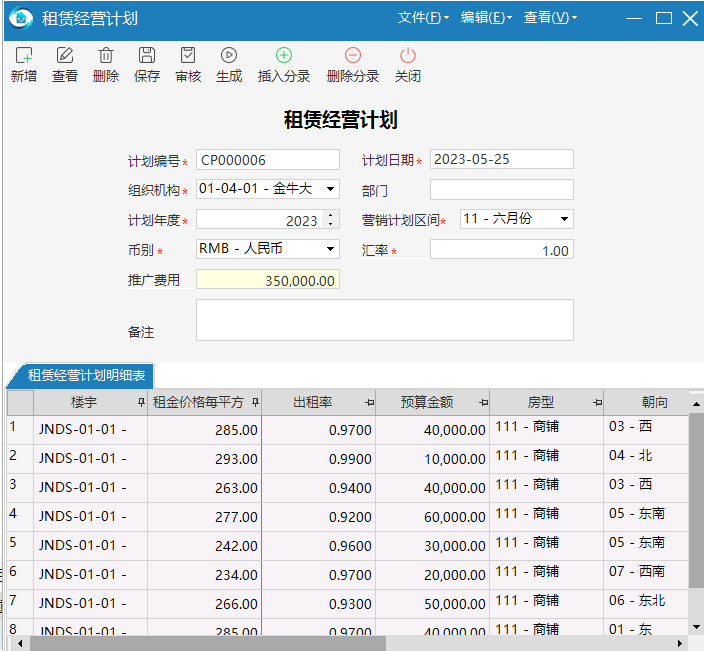The height and width of the screenshot is (651, 704).
Task: Click the 插入分录 green plus icon
Action: pyautogui.click(x=284, y=56)
